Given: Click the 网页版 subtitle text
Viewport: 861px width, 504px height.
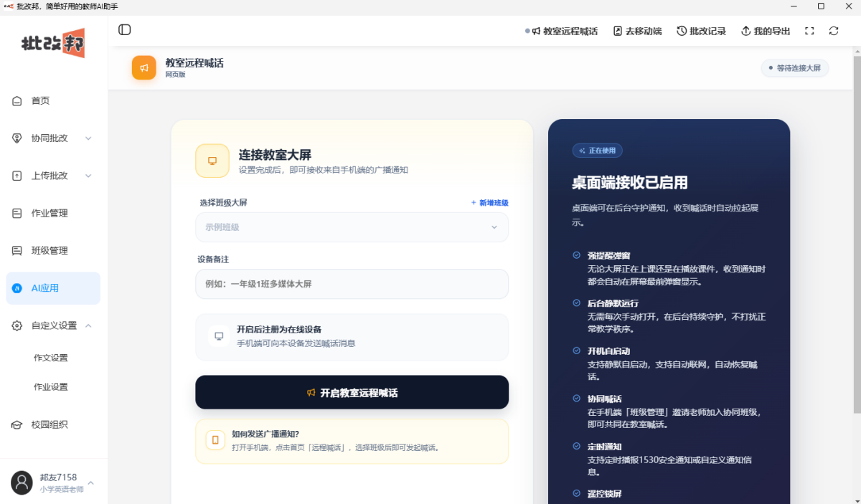Looking at the screenshot, I should click(x=175, y=74).
